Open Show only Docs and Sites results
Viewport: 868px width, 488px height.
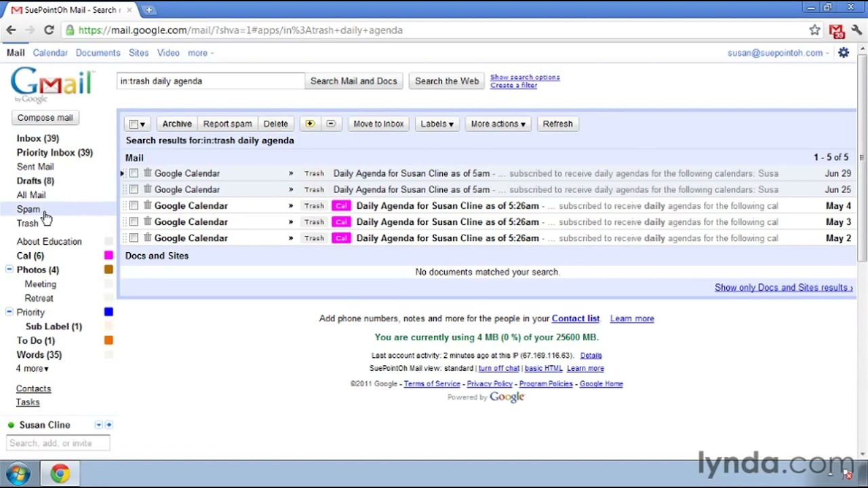tap(783, 287)
